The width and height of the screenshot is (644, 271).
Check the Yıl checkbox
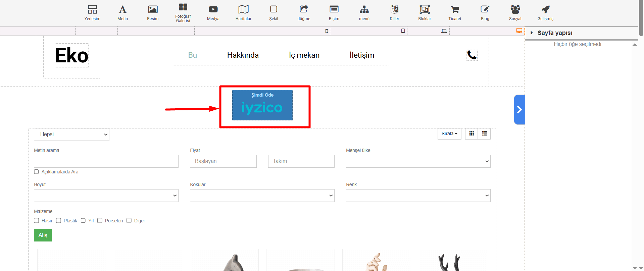(83, 221)
